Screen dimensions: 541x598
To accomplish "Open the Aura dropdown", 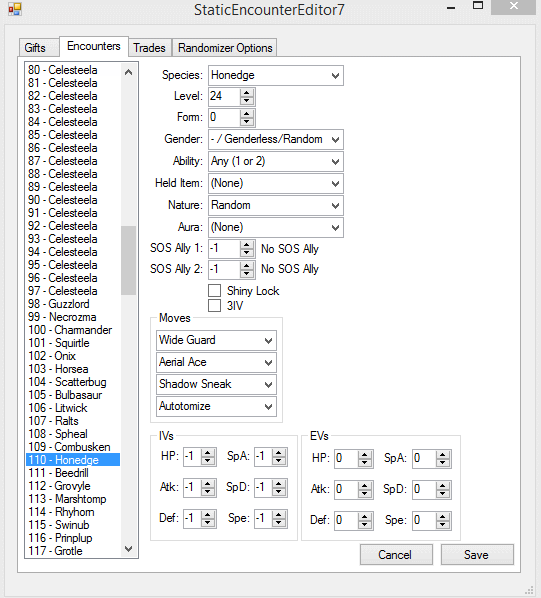I will tap(276, 228).
